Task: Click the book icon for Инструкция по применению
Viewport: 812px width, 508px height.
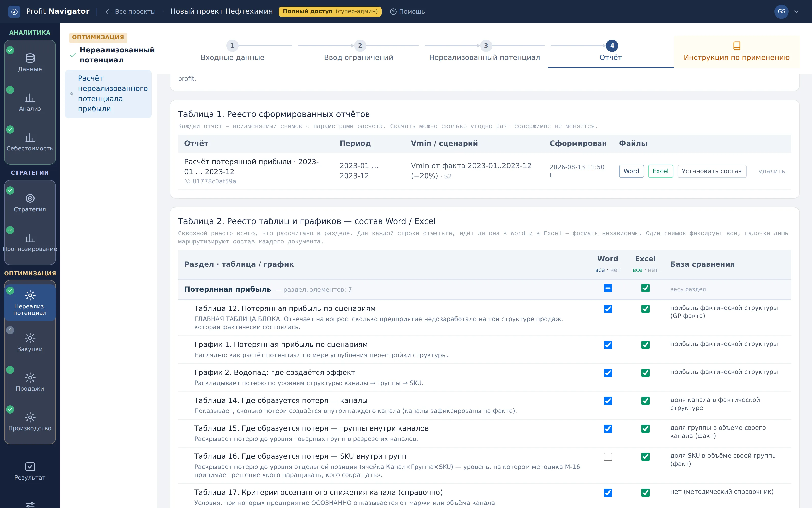Action: tap(736, 45)
